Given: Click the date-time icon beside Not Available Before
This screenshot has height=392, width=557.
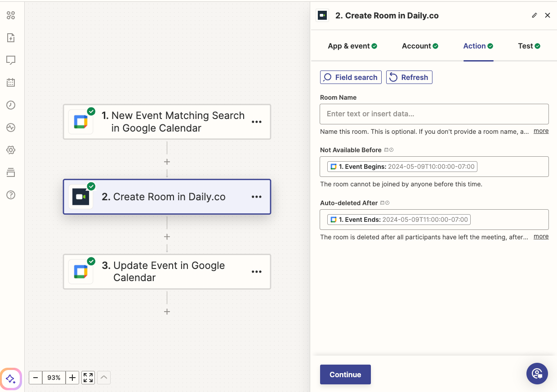Looking at the screenshot, I should pos(389,150).
